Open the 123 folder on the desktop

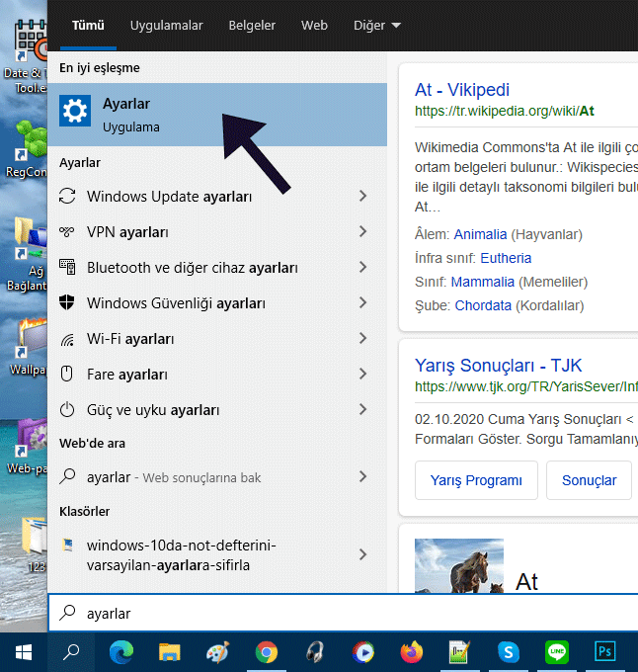tap(36, 545)
